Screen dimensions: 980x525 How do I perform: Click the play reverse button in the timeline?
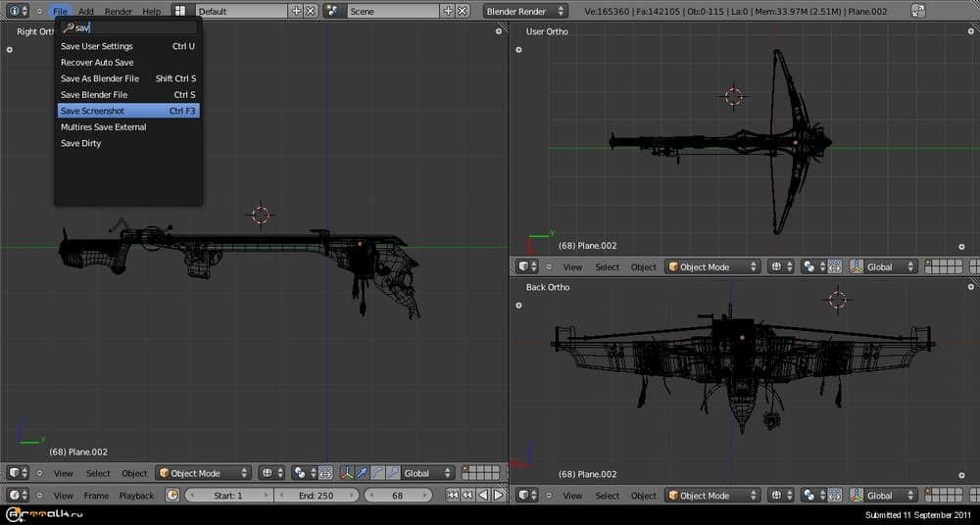click(484, 496)
